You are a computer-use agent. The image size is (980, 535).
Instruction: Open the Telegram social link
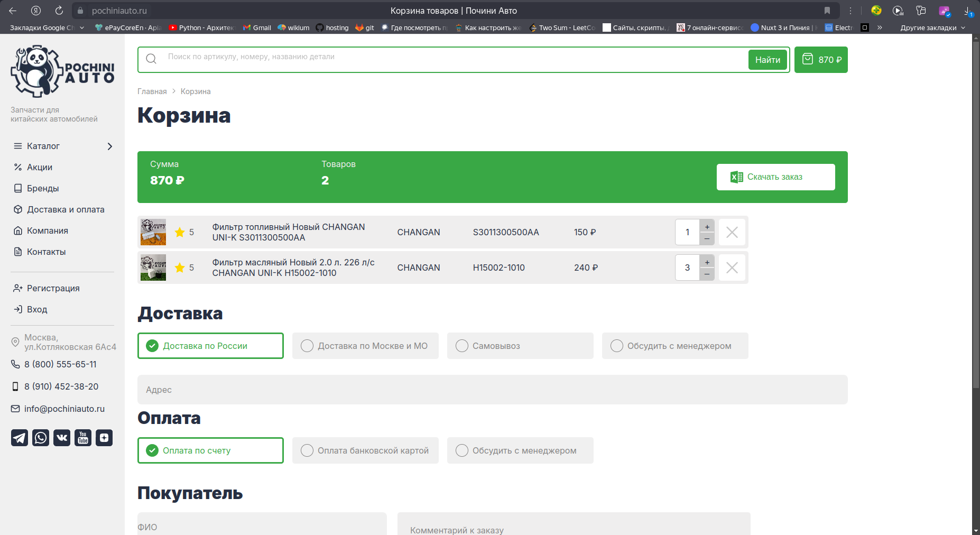point(20,438)
